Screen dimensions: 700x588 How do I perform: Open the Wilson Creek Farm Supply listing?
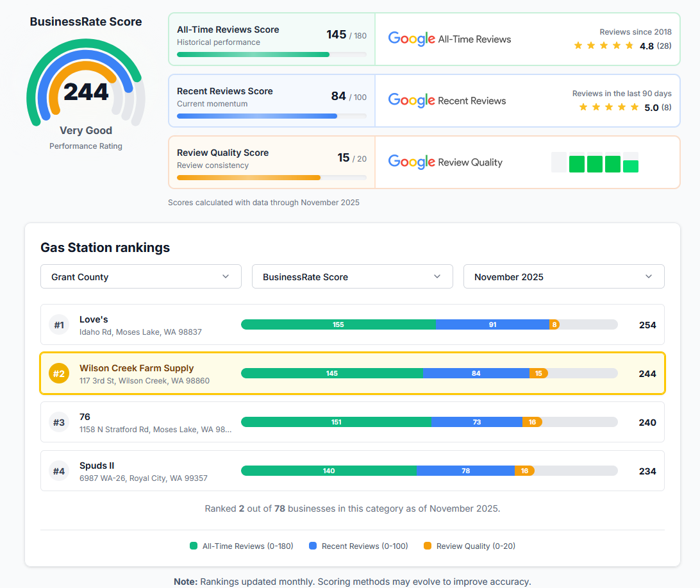(137, 368)
